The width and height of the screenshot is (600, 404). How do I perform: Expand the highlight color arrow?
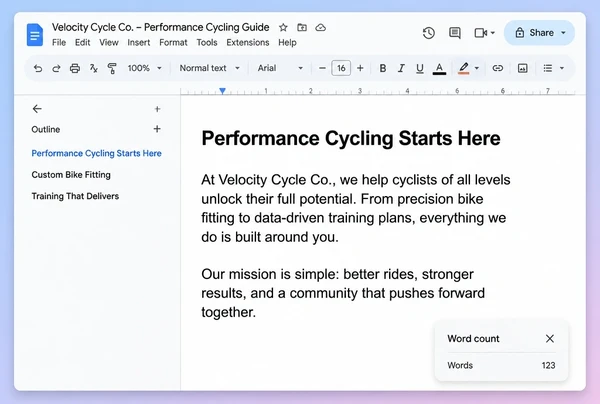click(x=477, y=68)
